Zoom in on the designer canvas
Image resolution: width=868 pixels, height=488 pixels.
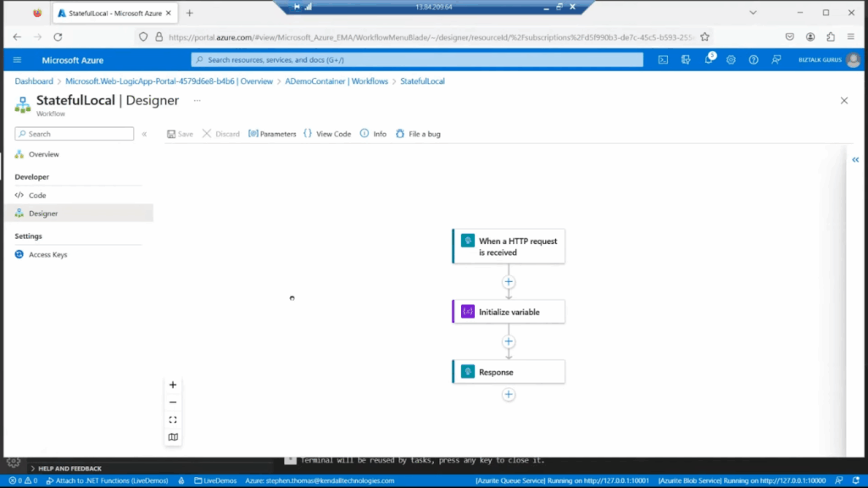[173, 385]
